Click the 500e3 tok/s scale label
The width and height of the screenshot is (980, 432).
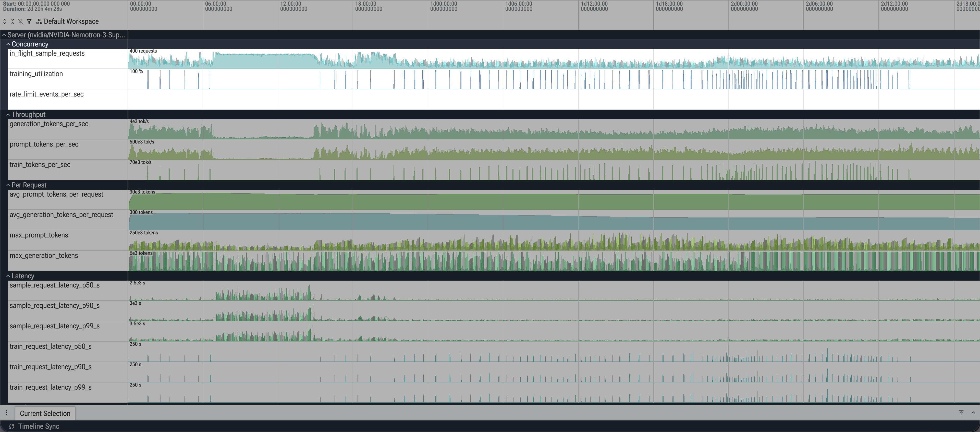pos(142,142)
